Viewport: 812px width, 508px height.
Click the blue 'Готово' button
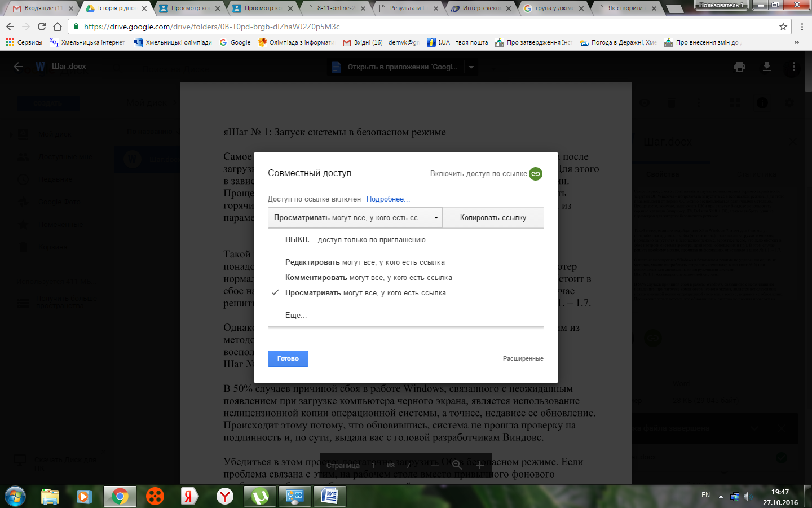click(288, 358)
